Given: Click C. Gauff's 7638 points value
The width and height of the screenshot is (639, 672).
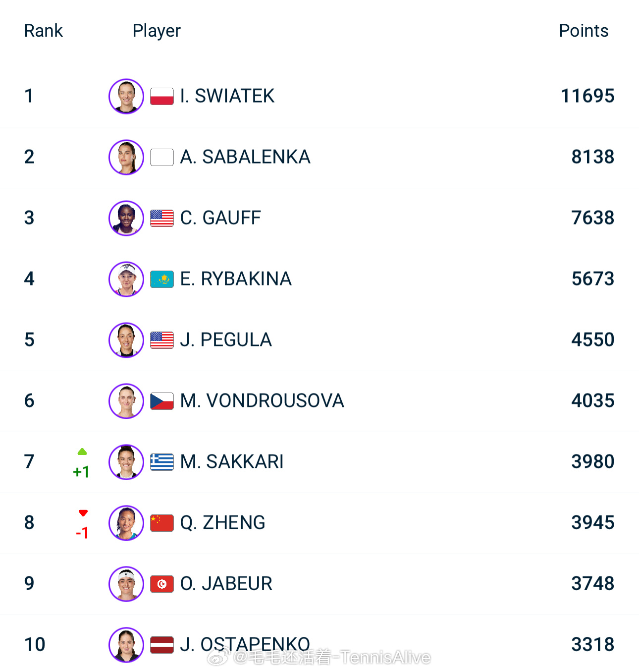Looking at the screenshot, I should tap(592, 218).
